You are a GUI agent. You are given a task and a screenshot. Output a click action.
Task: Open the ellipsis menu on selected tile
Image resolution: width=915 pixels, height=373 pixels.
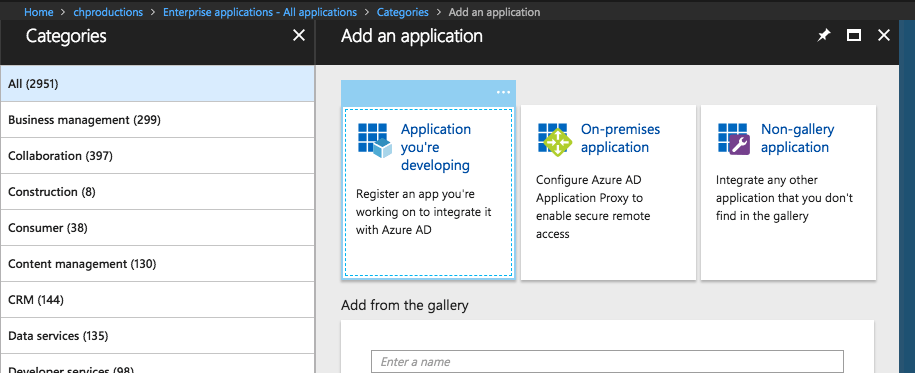(503, 92)
